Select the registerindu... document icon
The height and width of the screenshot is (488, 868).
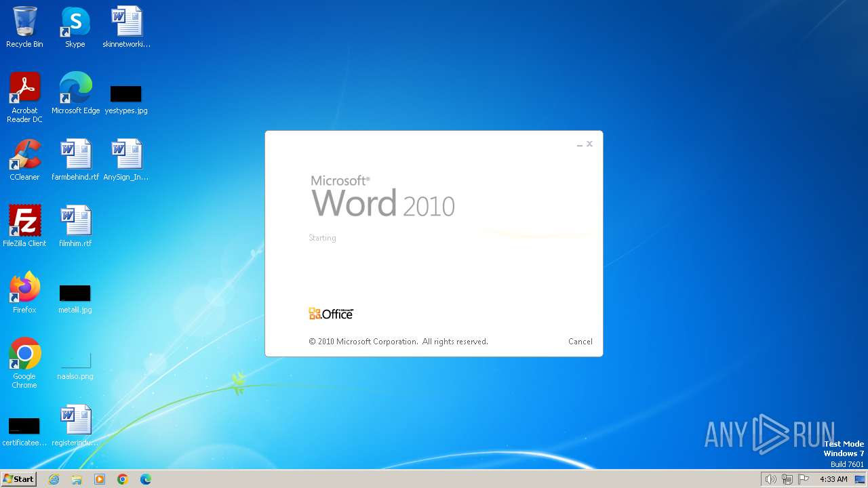pos(75,426)
